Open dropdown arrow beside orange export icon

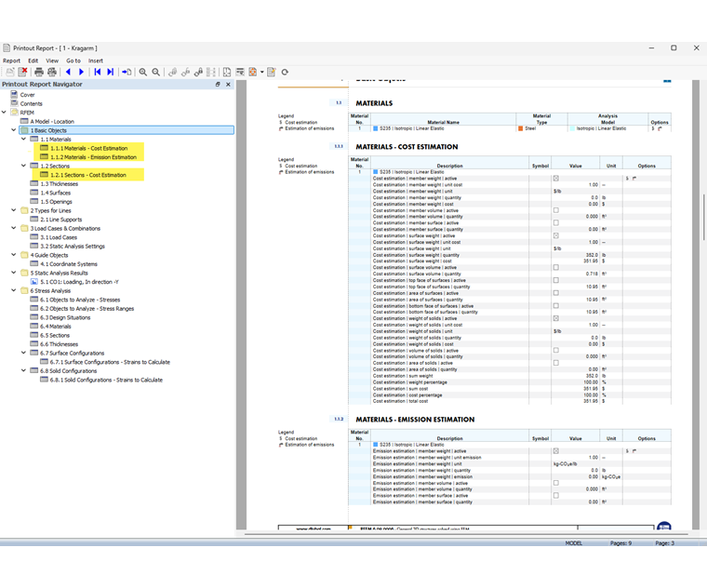(x=261, y=73)
